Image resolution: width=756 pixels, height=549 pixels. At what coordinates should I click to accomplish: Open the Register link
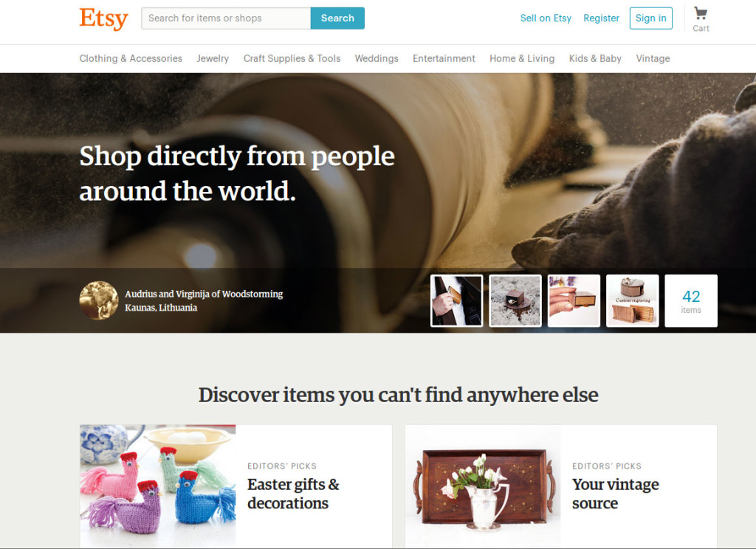[x=601, y=18]
